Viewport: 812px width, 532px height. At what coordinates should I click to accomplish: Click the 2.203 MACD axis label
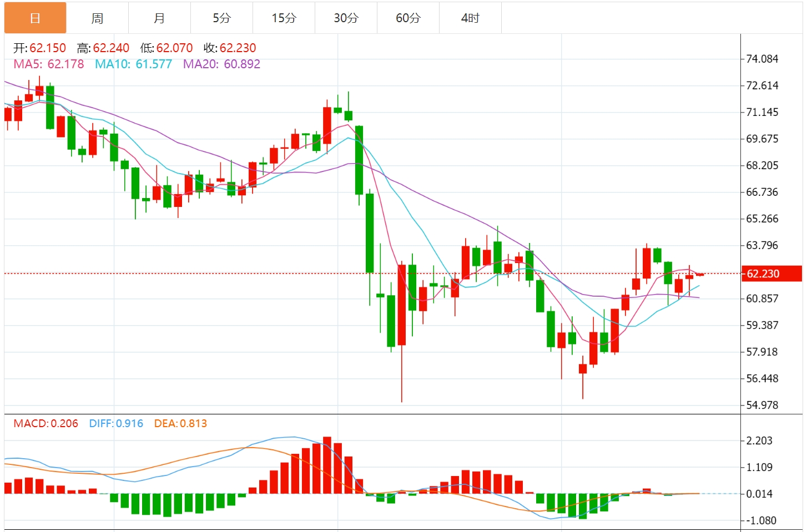[759, 440]
